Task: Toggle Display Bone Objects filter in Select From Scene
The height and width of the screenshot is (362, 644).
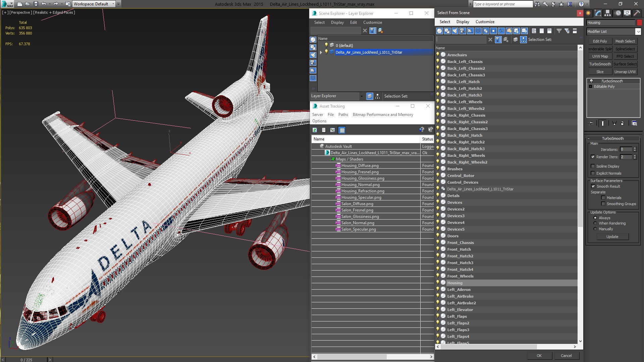Action: point(501,31)
